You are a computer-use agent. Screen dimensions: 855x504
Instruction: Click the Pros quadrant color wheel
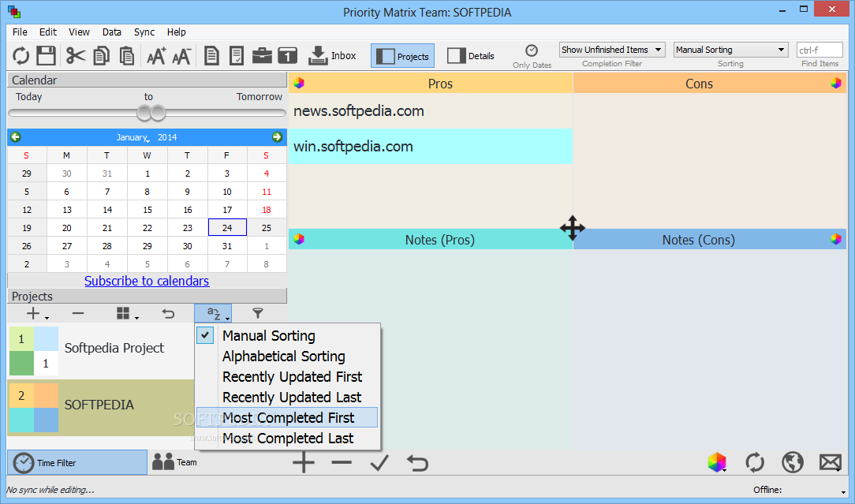299,83
